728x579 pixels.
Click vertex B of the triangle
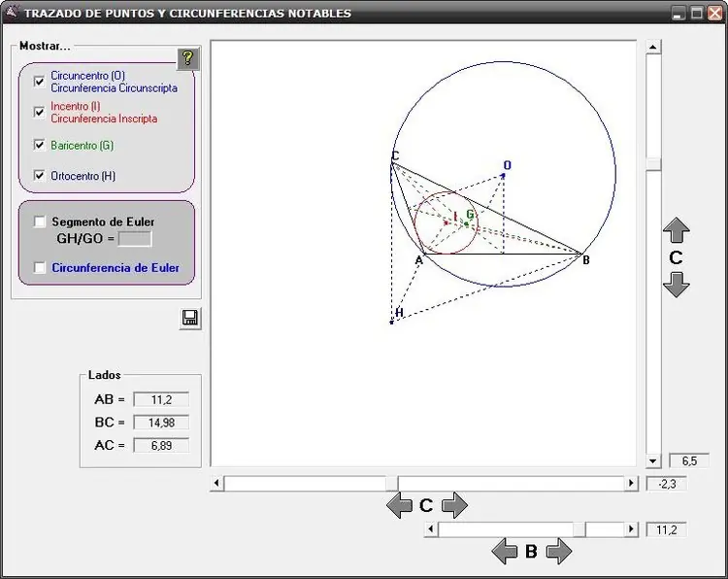(580, 254)
